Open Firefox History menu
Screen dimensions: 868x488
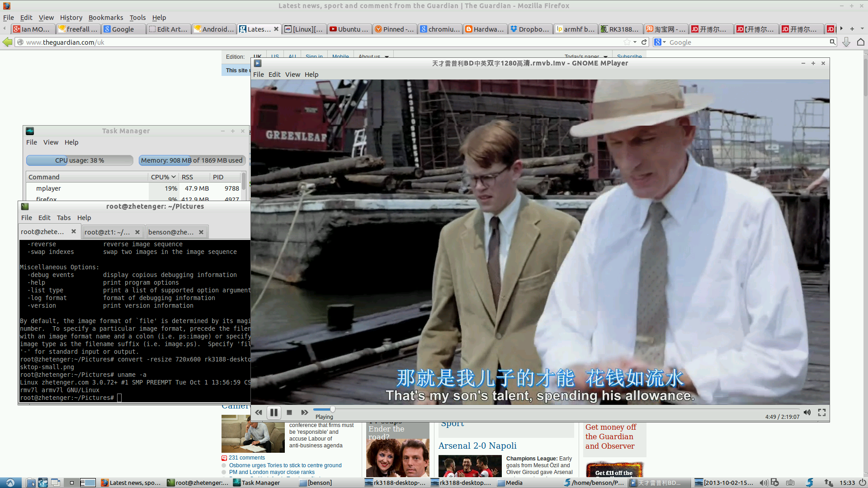tap(71, 18)
